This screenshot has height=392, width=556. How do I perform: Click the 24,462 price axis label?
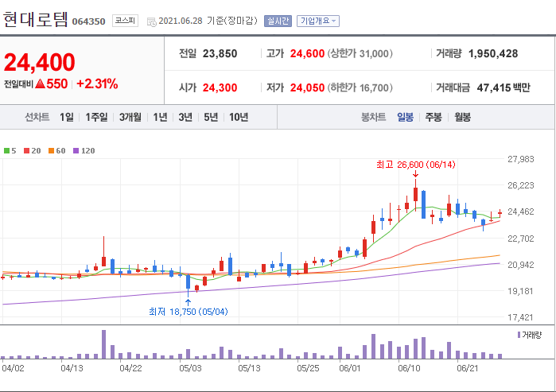coord(520,212)
